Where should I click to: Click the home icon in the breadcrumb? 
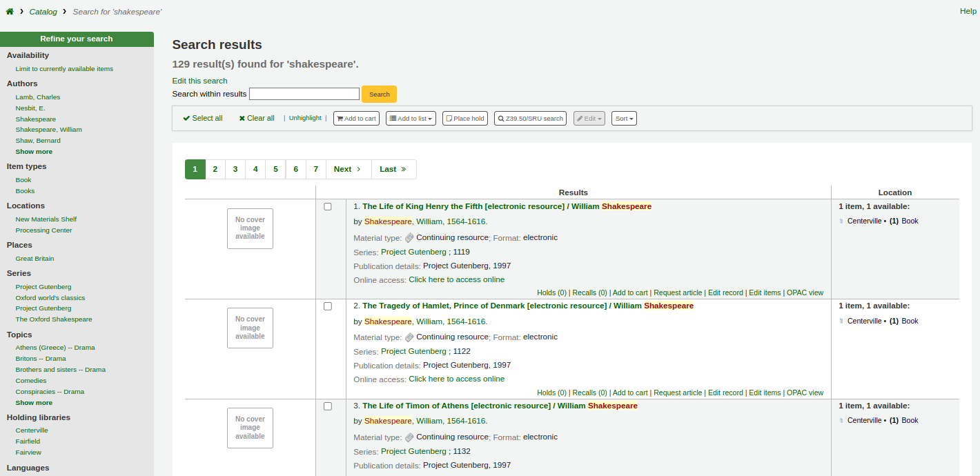coord(10,11)
